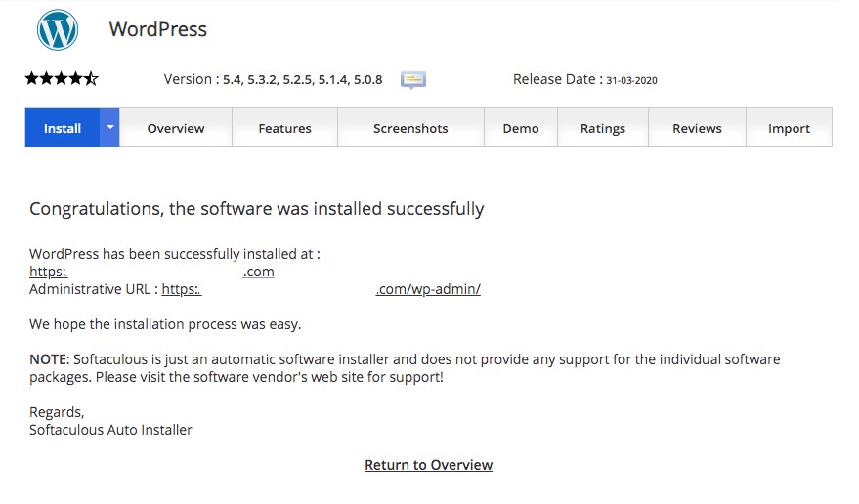Switch to the Import tab
The height and width of the screenshot is (504, 859).
coord(789,128)
